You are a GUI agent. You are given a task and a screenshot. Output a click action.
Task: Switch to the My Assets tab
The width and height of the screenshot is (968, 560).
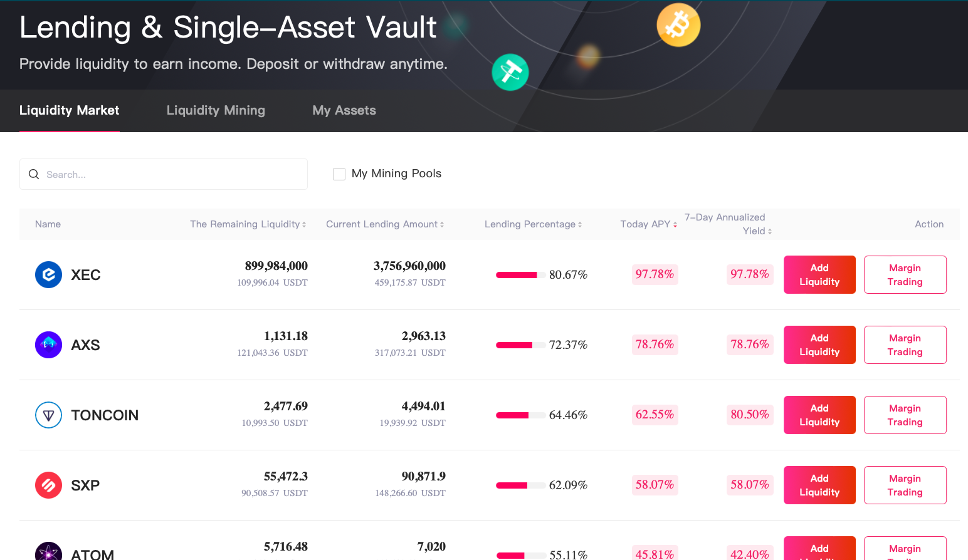coord(344,110)
